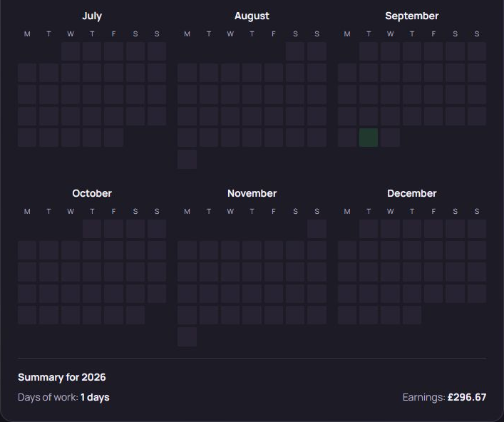Select December 1, first Tuesday cell in December
Viewport: 504px width, 422px height.
click(369, 229)
